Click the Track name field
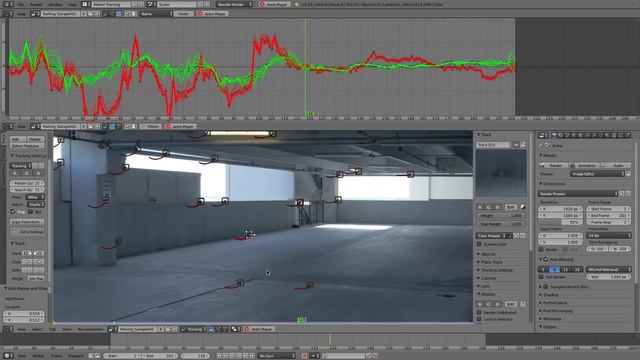The width and height of the screenshot is (640, 360). 493,145
